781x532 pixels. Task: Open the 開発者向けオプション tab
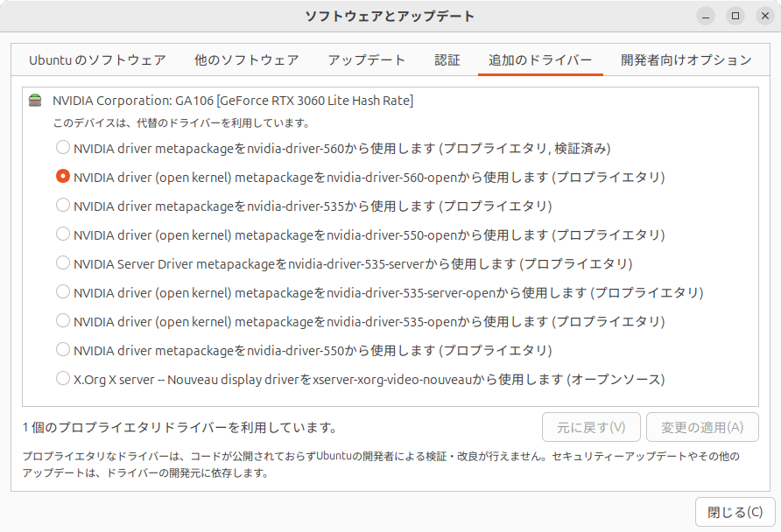click(686, 60)
